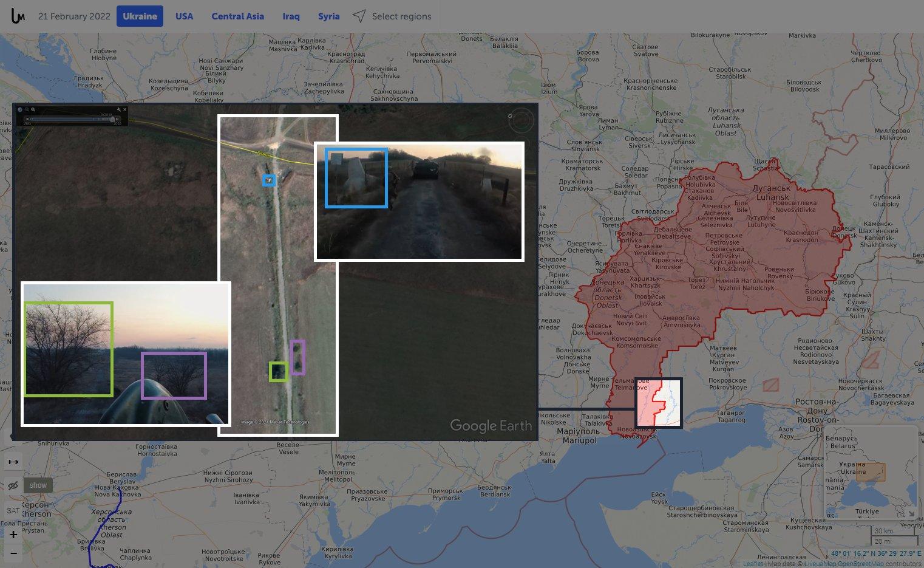The width and height of the screenshot is (924, 568).
Task: Collapse the minimap with corner arrow
Action: 911,513
